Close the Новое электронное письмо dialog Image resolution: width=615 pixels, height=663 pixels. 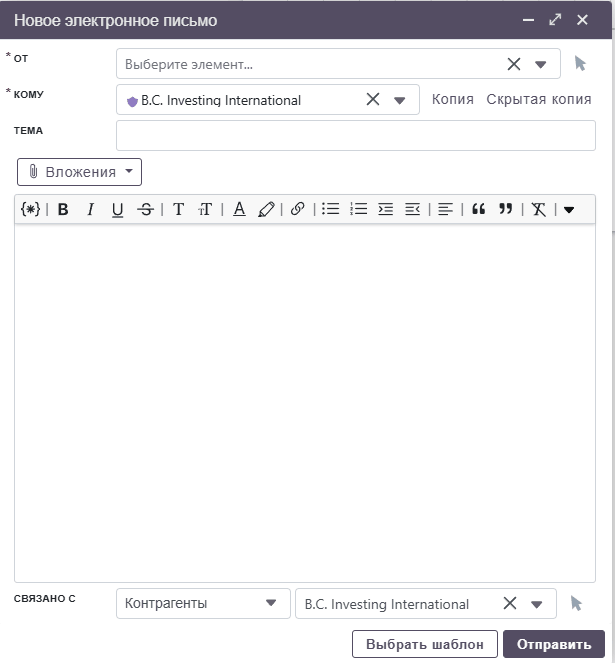582,19
